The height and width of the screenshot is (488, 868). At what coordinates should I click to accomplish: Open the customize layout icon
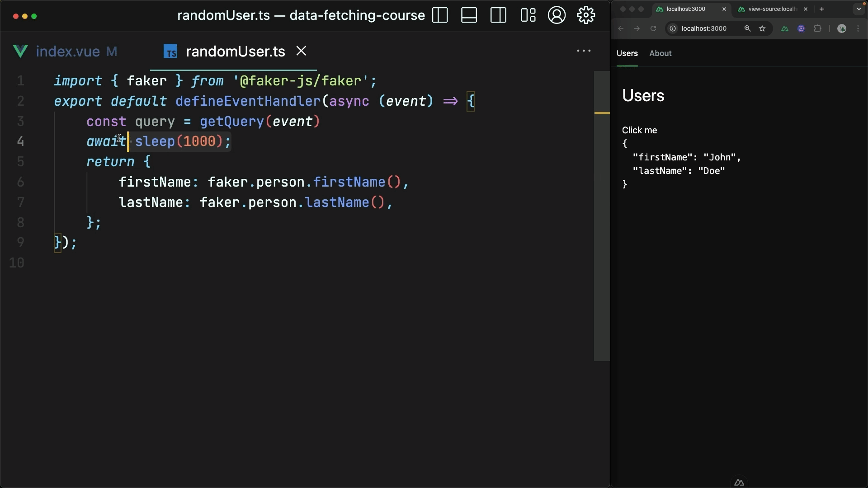(528, 15)
